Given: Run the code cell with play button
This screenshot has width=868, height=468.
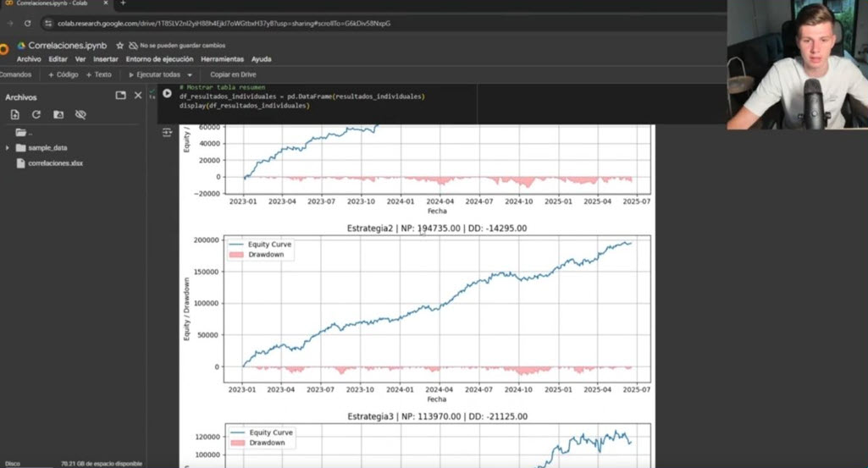Looking at the screenshot, I should point(167,94).
